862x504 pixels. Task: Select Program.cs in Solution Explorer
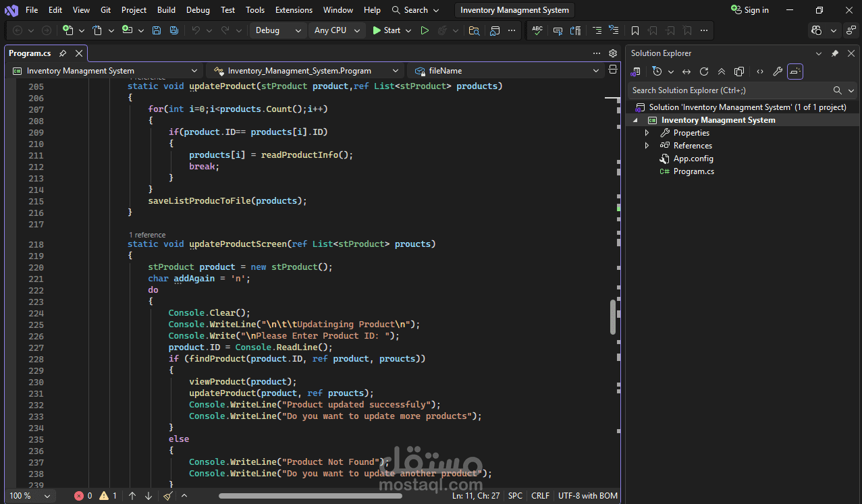693,171
